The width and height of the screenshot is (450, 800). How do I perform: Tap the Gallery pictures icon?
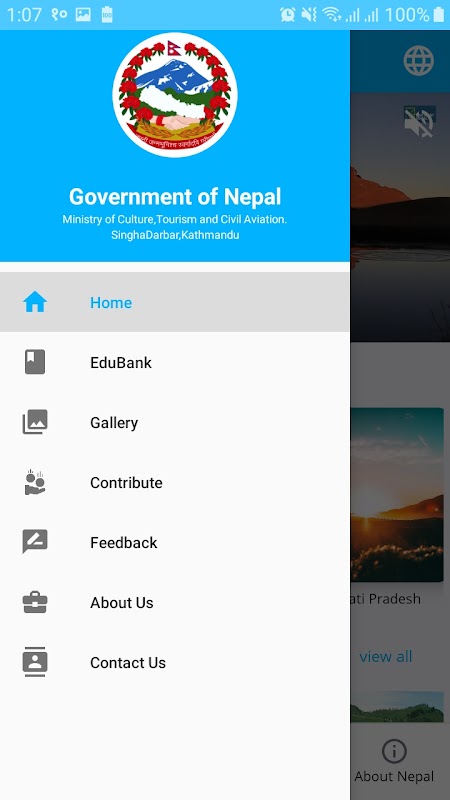tap(35, 422)
